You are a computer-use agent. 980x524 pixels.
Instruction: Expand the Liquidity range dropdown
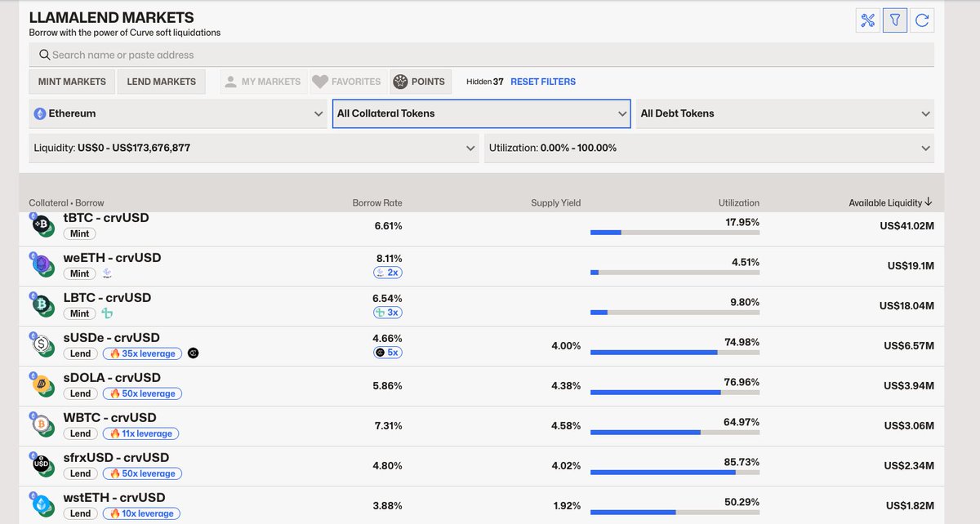254,148
